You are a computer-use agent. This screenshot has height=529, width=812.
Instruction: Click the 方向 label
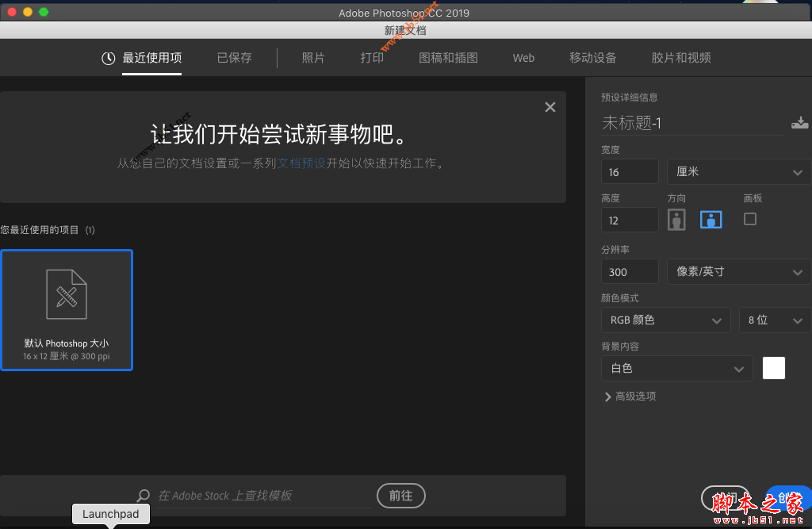[676, 198]
